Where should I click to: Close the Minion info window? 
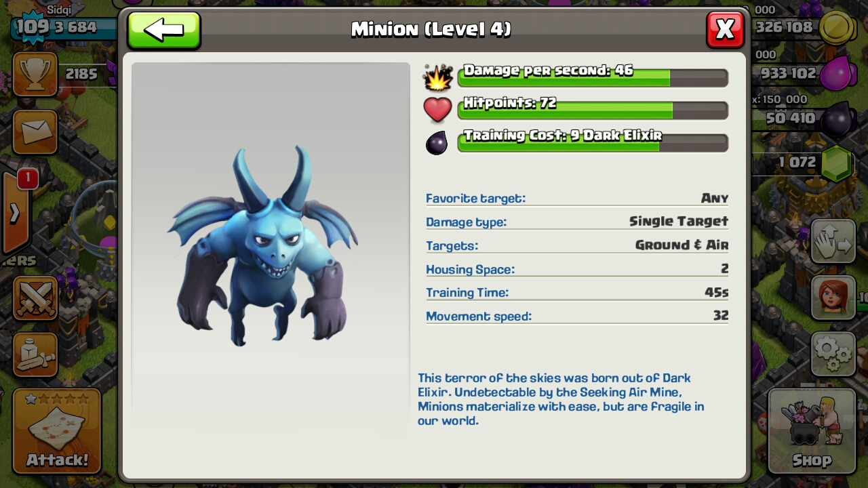pos(725,30)
